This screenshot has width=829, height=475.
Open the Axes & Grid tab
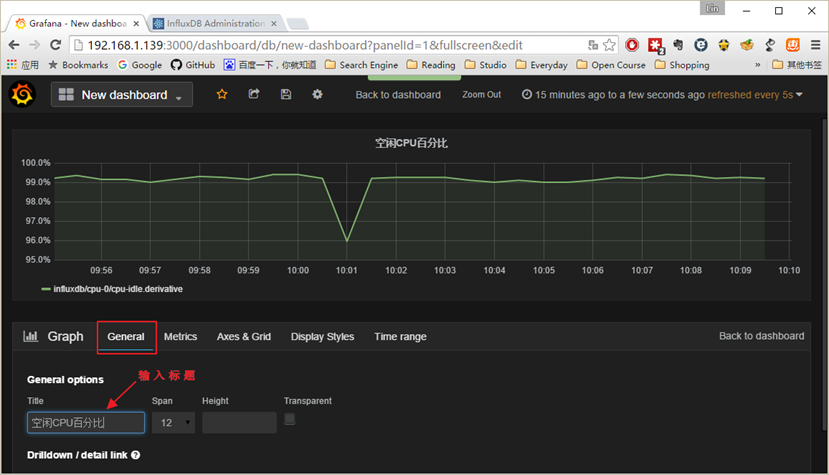pyautogui.click(x=244, y=337)
